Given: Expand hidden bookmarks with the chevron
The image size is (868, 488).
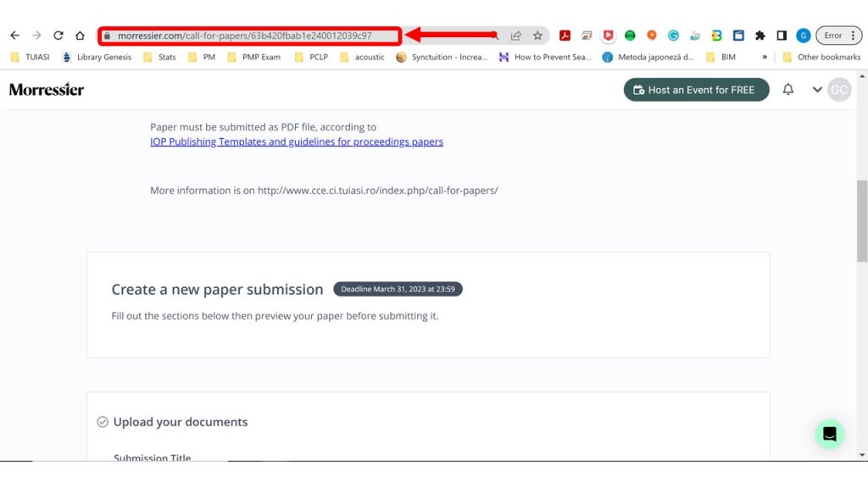Looking at the screenshot, I should [x=765, y=57].
